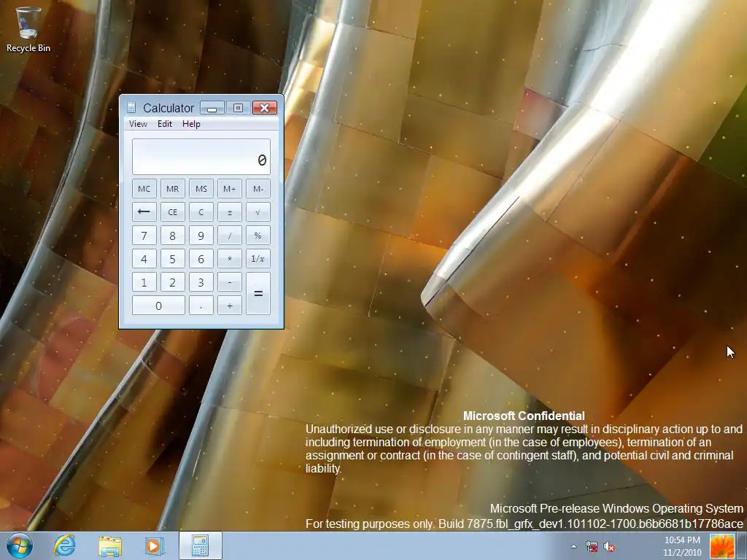Close the Calculator window
The image size is (747, 560).
click(264, 108)
